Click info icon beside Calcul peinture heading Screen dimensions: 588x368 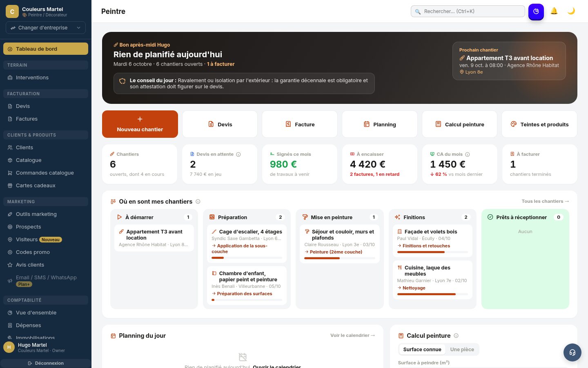pos(456,336)
